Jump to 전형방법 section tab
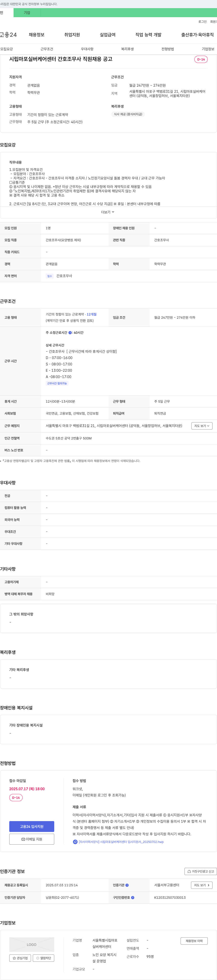 [x=167, y=49]
